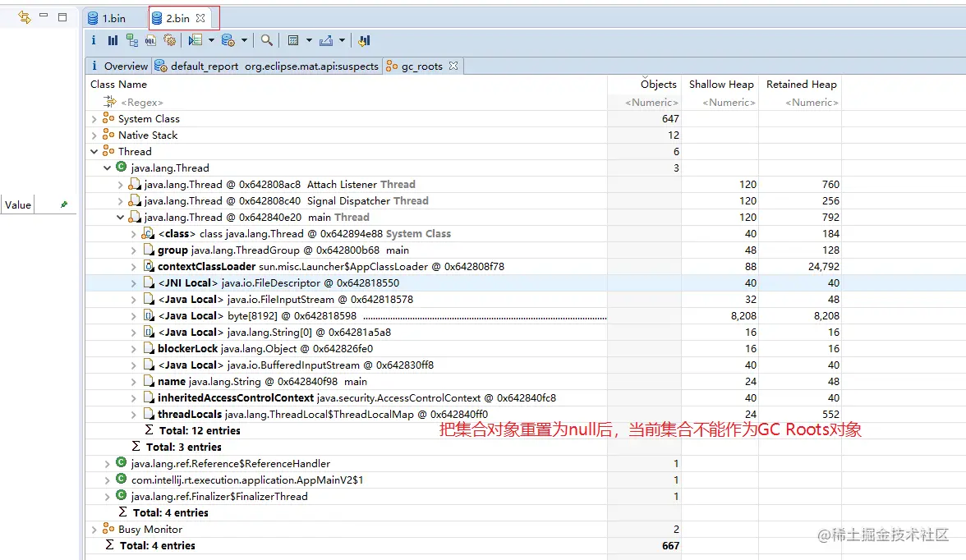Sort by the Shallow Heap column header
Screen dimensions: 966x560
[721, 85]
